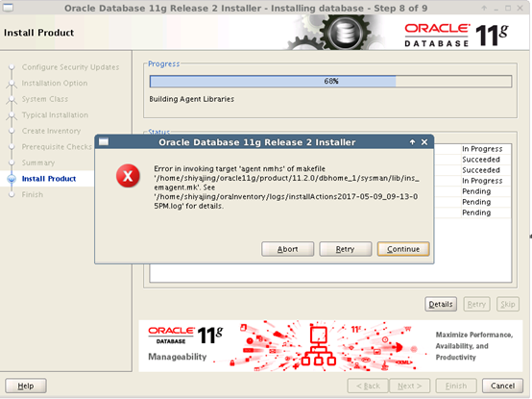Click the up-arrow icon in dialog title bar

click(x=412, y=142)
